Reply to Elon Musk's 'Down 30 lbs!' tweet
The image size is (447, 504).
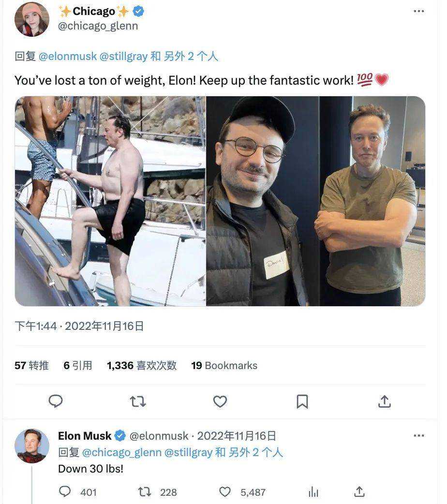[x=65, y=492]
